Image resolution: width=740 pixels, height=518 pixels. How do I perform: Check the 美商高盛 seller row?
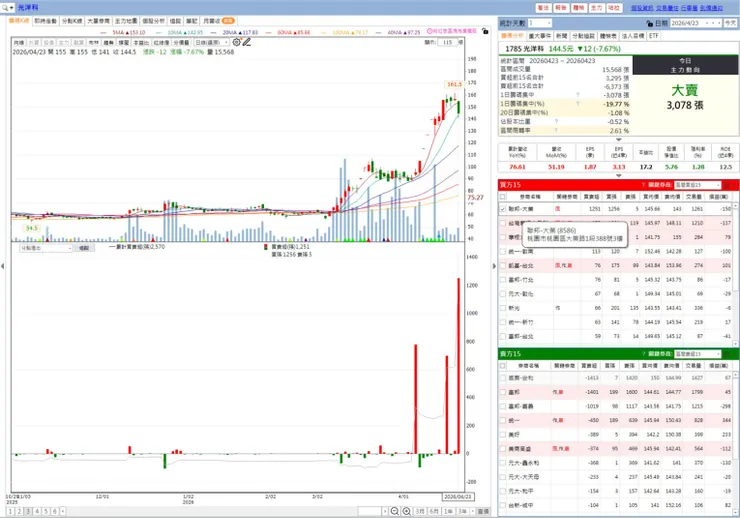coord(503,449)
